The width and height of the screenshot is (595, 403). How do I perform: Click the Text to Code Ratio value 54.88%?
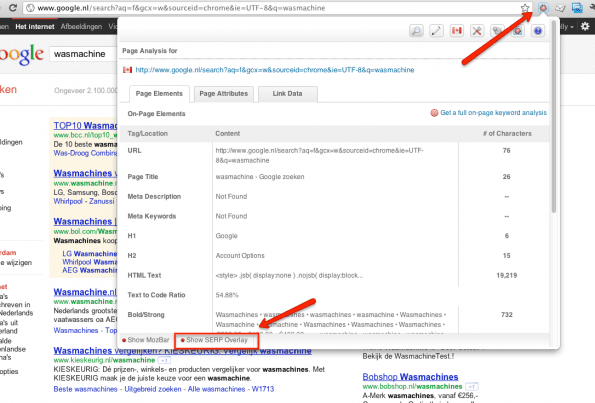[x=227, y=295]
